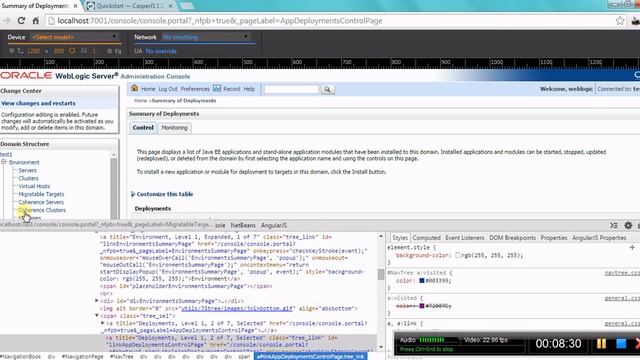Click the purple a:visited color swatch
Viewport: 640px width, 360px height.
422,306
